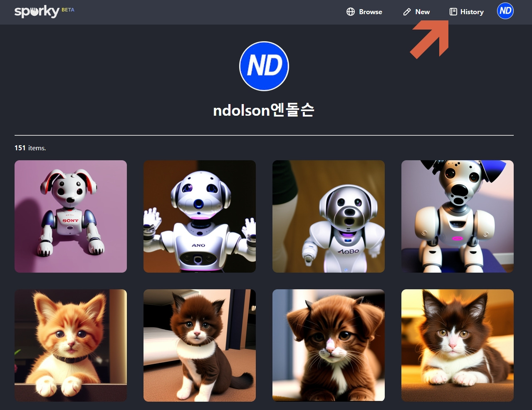
Task: Click the large ND profile avatar
Action: [264, 66]
